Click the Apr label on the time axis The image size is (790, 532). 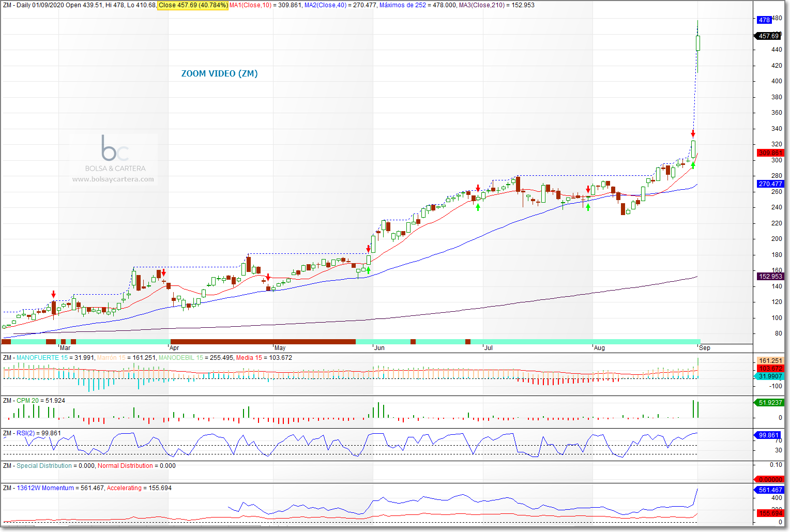(x=174, y=348)
